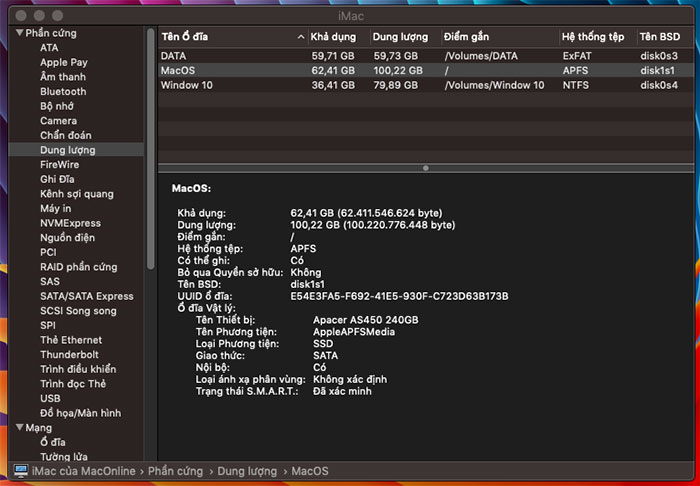Open Kênh sợi quang entry
Viewport: 700px width, 486px height.
tap(77, 194)
